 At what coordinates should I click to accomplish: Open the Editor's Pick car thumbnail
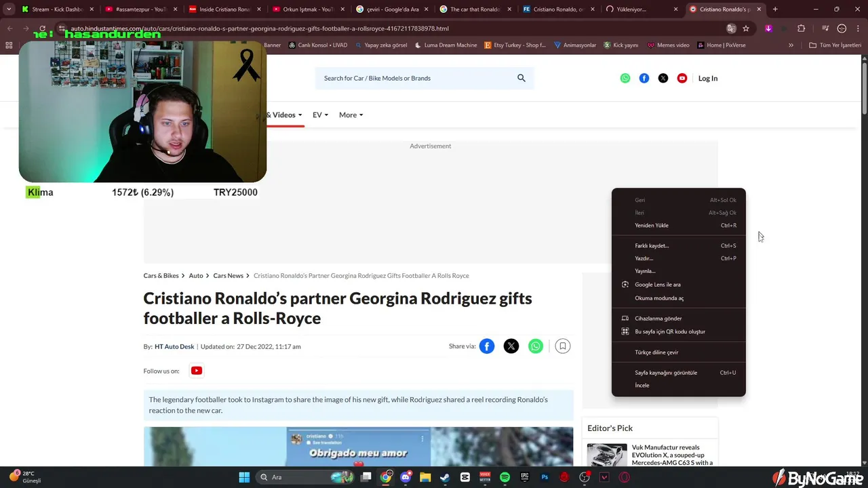coord(607,455)
